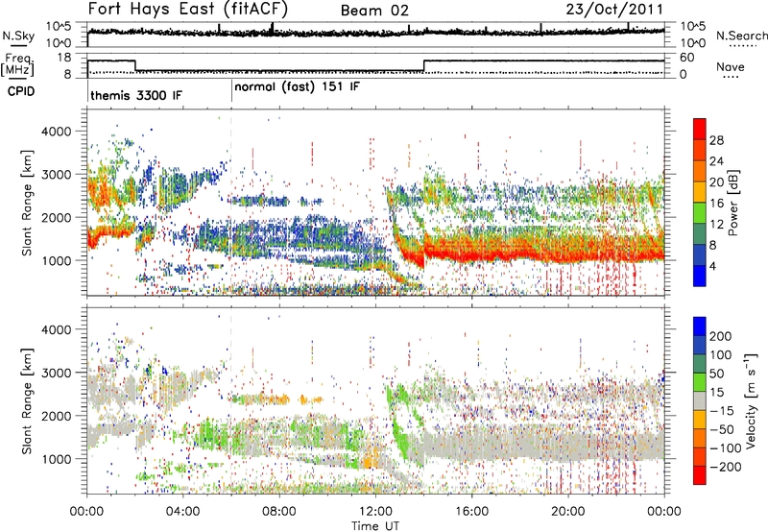Click the '18' frequency axis tick
Viewport: 768px width, 532px height.
point(63,58)
